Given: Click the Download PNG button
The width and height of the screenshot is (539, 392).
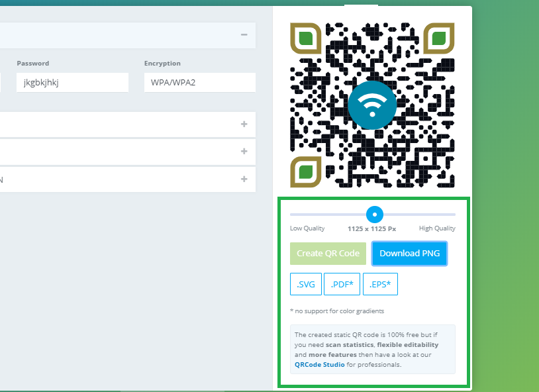Looking at the screenshot, I should click(409, 254).
